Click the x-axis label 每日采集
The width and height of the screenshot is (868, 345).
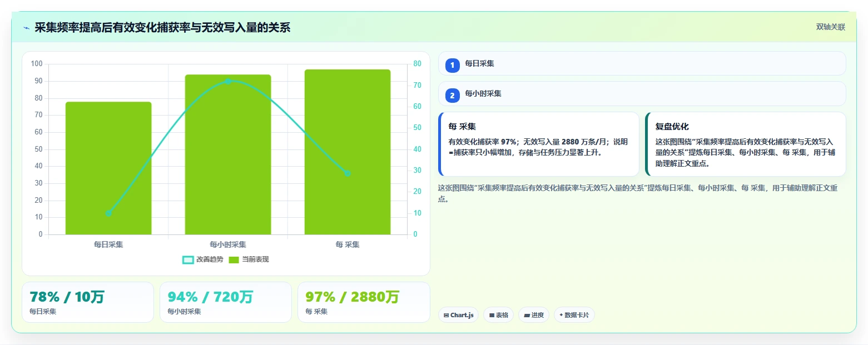coord(108,244)
